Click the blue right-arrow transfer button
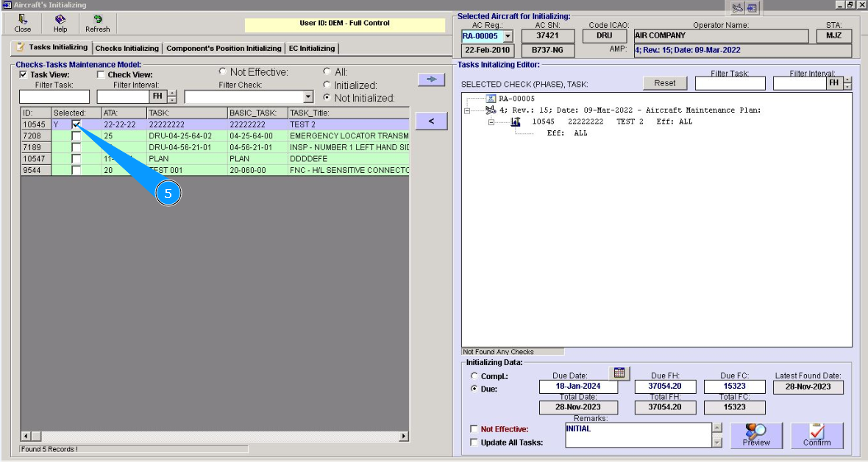 point(431,79)
